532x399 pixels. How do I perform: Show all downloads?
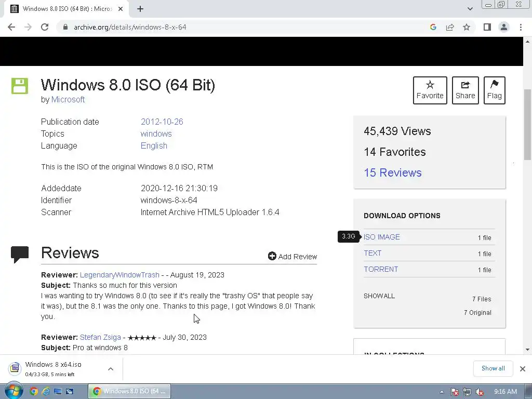pyautogui.click(x=493, y=368)
